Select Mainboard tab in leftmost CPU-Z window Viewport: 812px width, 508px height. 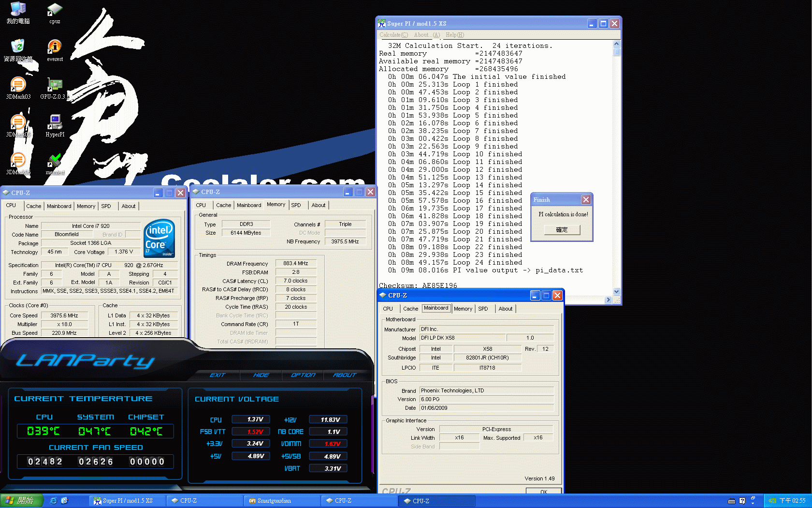coord(59,206)
